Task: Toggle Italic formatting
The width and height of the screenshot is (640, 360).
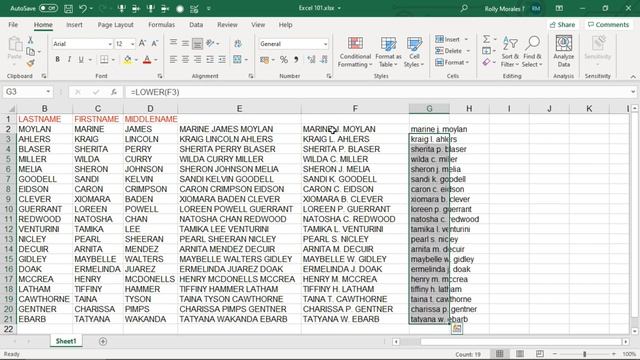Action: click(69, 60)
